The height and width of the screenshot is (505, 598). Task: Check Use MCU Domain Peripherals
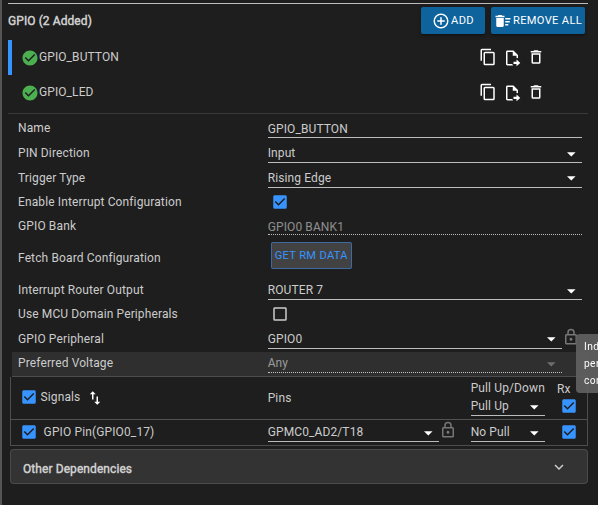280,314
